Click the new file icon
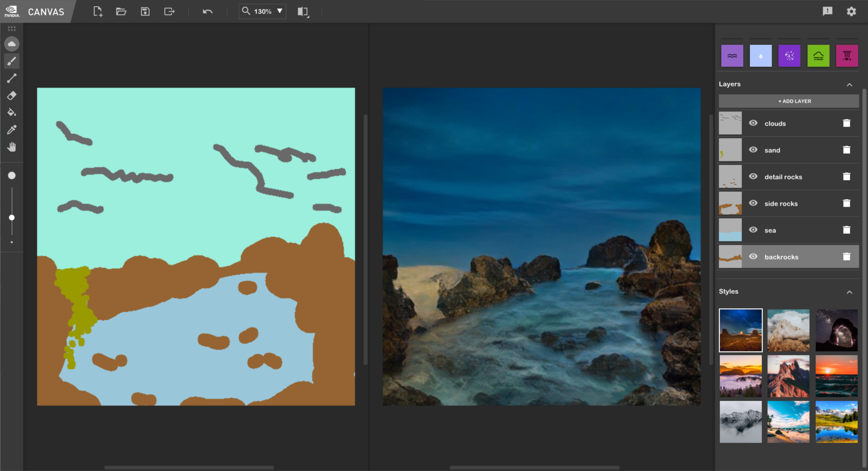This screenshot has width=868, height=471. coord(97,11)
